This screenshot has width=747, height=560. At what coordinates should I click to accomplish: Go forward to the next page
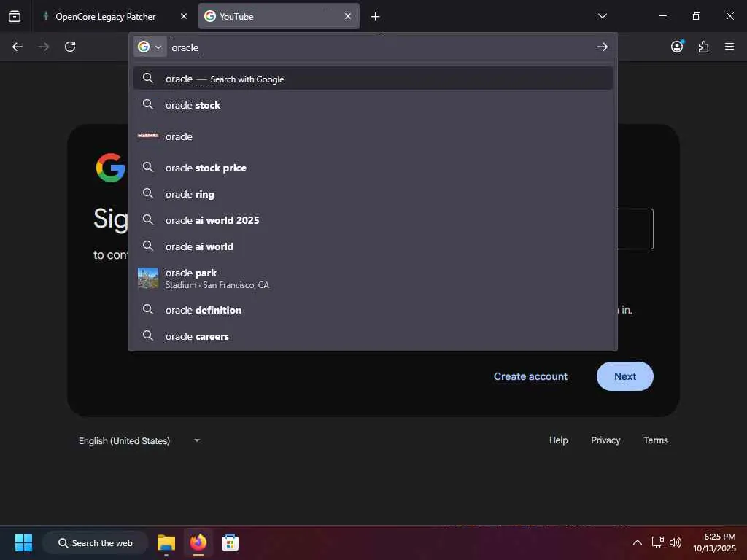(44, 47)
